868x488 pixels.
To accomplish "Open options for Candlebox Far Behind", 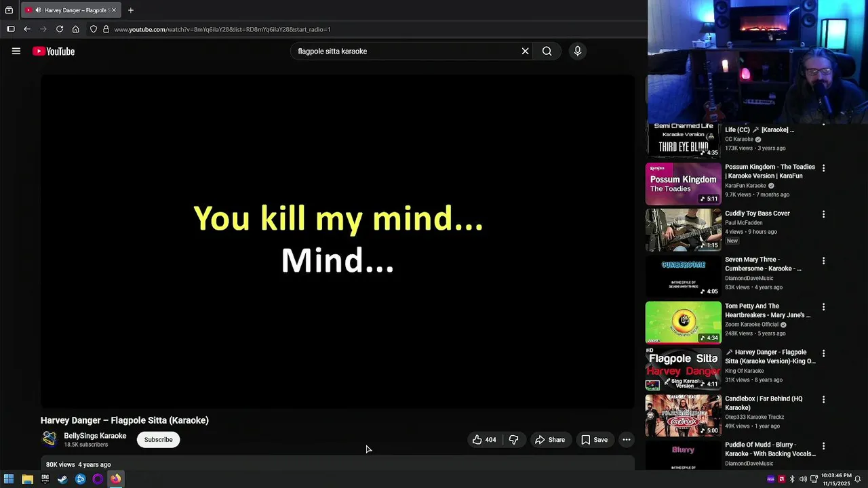I will click(823, 400).
